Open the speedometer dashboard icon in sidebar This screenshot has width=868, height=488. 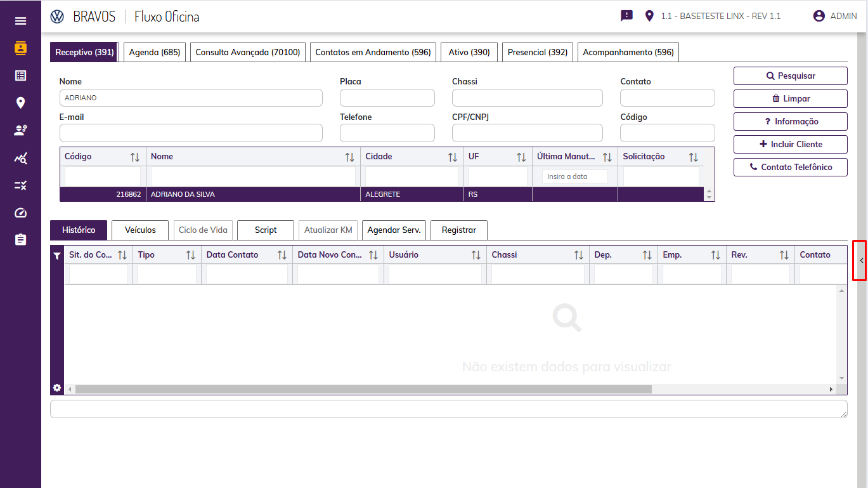20,213
